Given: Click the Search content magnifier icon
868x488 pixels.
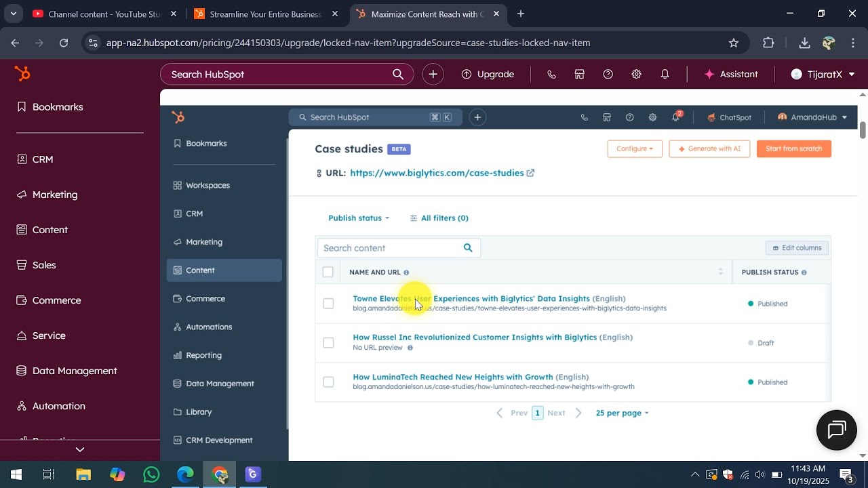Looking at the screenshot, I should (468, 248).
